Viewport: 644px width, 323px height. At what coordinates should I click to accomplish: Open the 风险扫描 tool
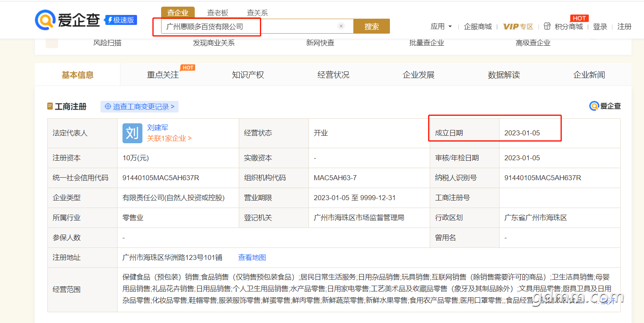click(107, 43)
